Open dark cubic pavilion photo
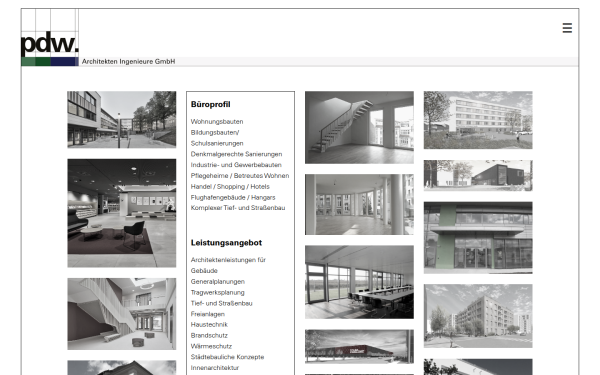This screenshot has width=600, height=375. 478,175
